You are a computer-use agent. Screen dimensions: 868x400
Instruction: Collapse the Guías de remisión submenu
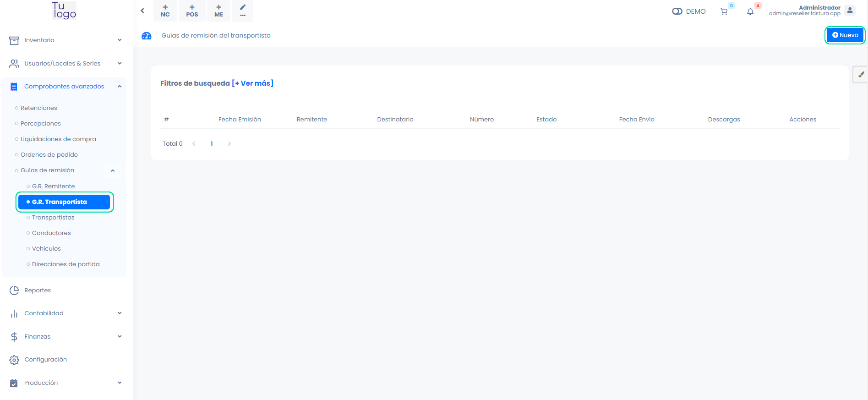pyautogui.click(x=113, y=170)
